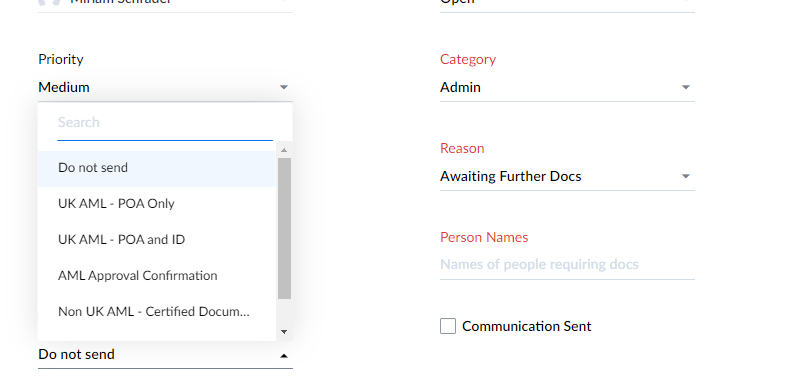Click the Category field caret arrow
The width and height of the screenshot is (804, 391).
tap(686, 88)
